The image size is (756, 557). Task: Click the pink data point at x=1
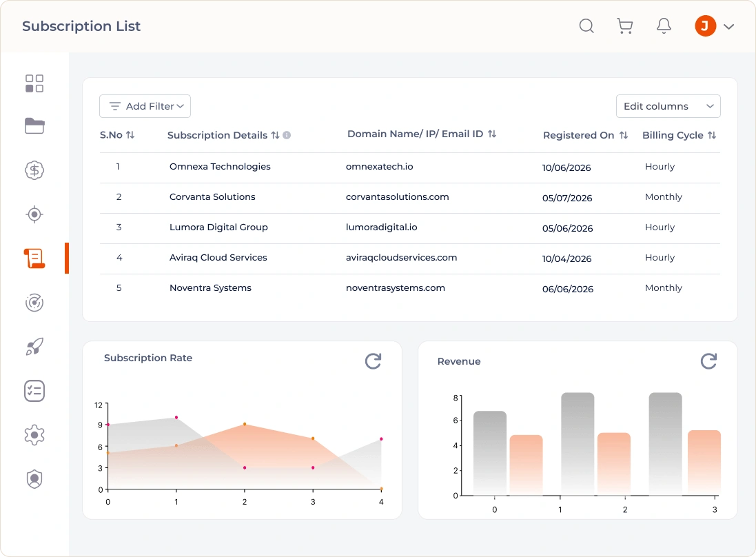click(176, 417)
